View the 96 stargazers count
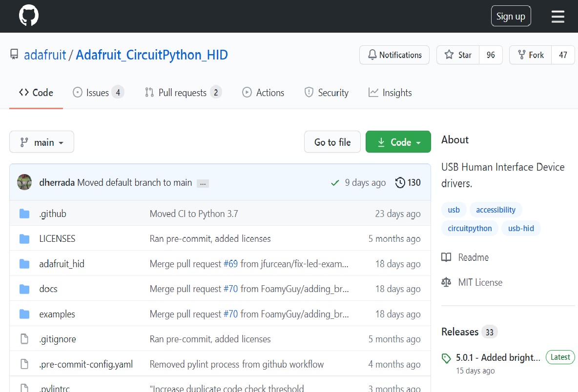 (x=491, y=55)
